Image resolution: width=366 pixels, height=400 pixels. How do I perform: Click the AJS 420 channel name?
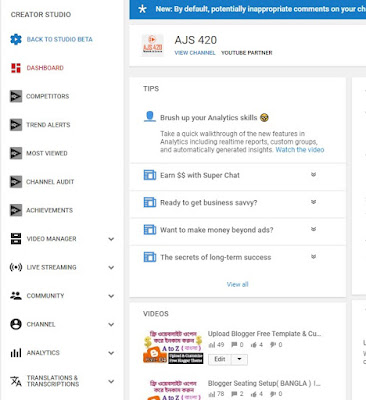click(x=196, y=40)
